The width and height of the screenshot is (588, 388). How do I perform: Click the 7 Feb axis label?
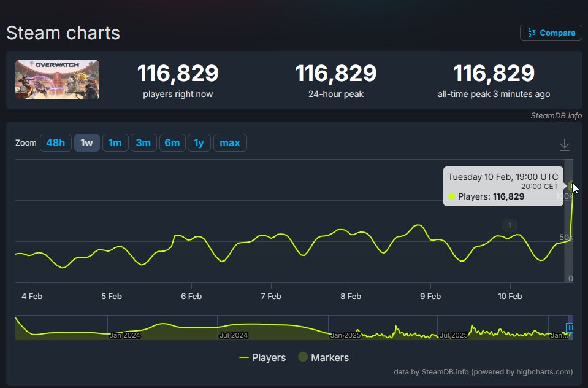pyautogui.click(x=271, y=296)
